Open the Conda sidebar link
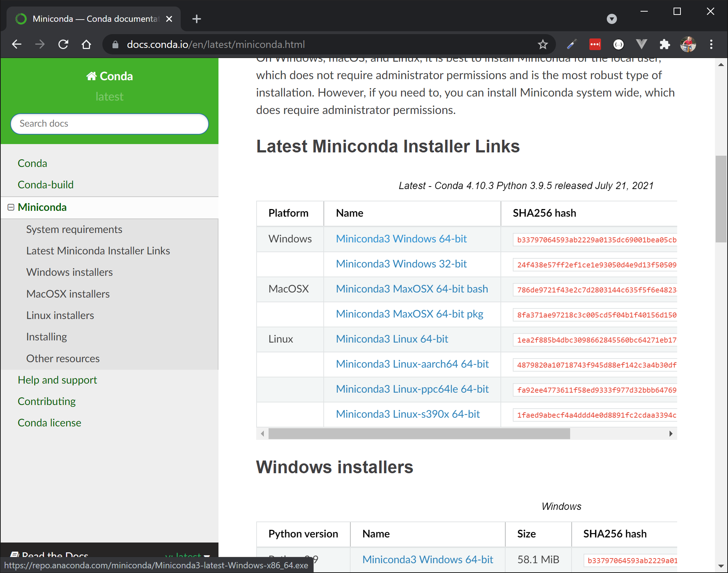The image size is (728, 573). (x=32, y=163)
